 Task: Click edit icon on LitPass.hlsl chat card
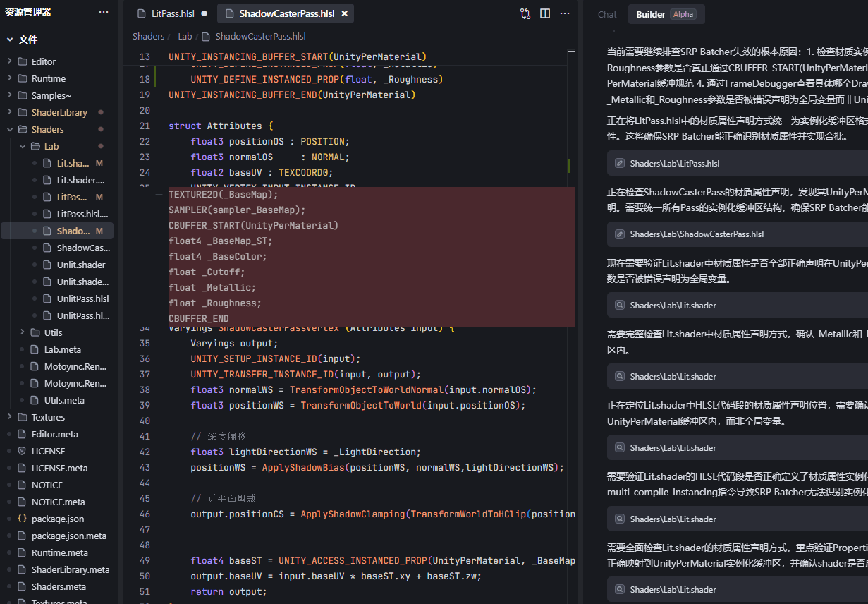click(620, 163)
